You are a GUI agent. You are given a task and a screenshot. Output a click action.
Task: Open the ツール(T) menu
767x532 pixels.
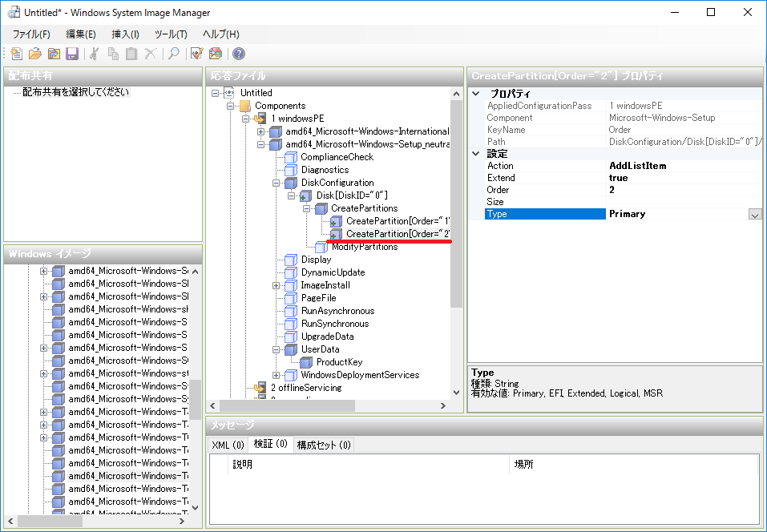[x=171, y=34]
